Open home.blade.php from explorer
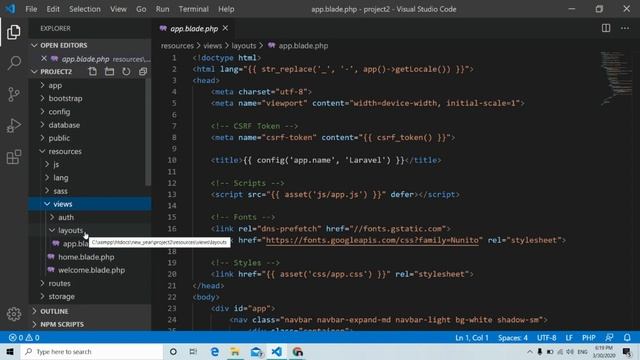640x360 pixels. [x=86, y=257]
